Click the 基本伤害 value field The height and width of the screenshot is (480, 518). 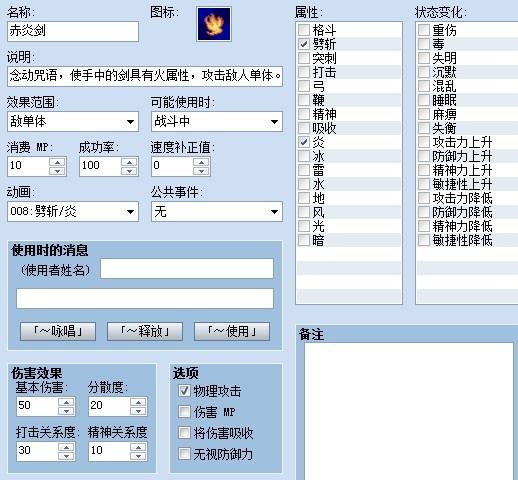(37, 406)
